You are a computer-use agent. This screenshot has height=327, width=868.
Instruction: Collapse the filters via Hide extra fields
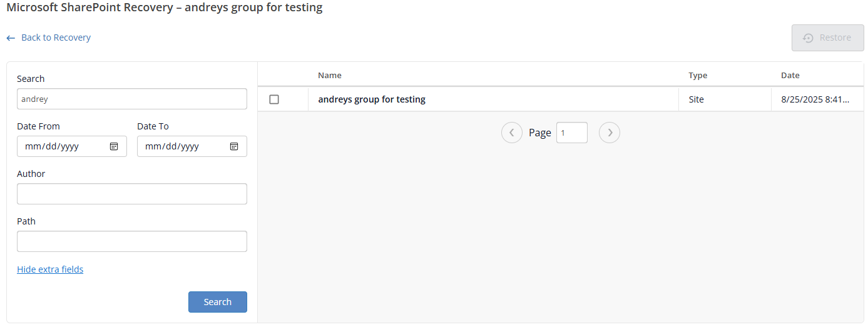coord(50,269)
